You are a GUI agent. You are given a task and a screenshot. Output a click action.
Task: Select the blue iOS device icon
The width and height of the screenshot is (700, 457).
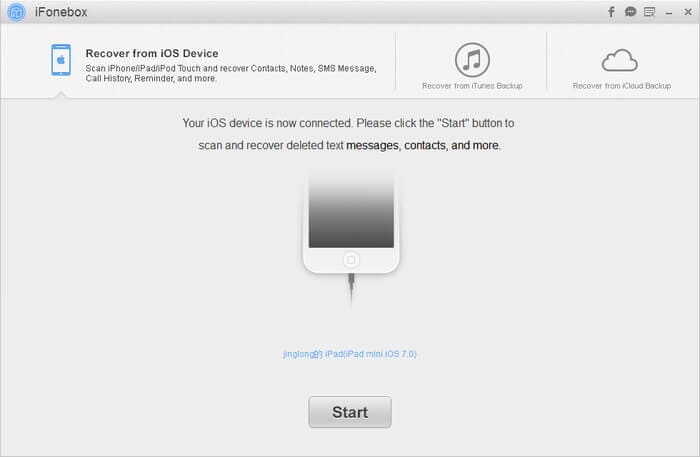pyautogui.click(x=61, y=60)
